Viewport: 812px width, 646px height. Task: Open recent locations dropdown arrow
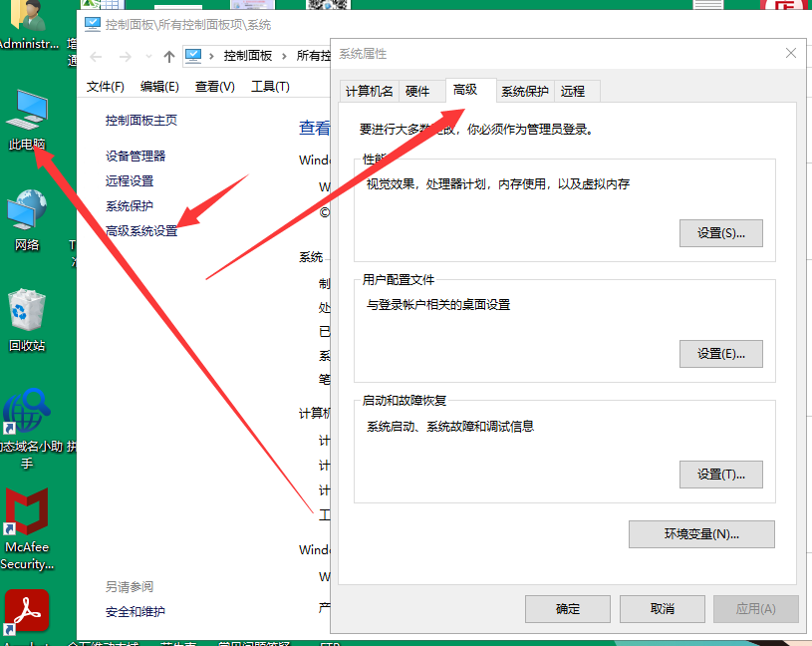148,57
